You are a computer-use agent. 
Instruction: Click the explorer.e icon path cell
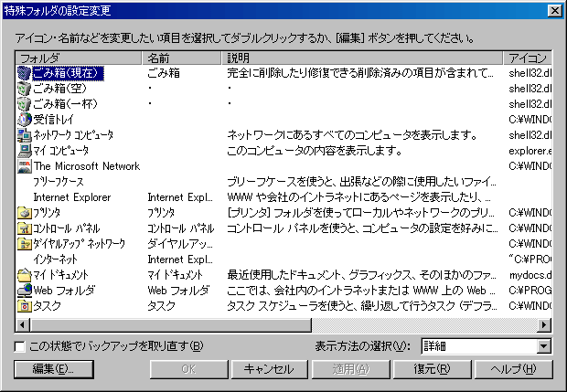click(x=530, y=151)
